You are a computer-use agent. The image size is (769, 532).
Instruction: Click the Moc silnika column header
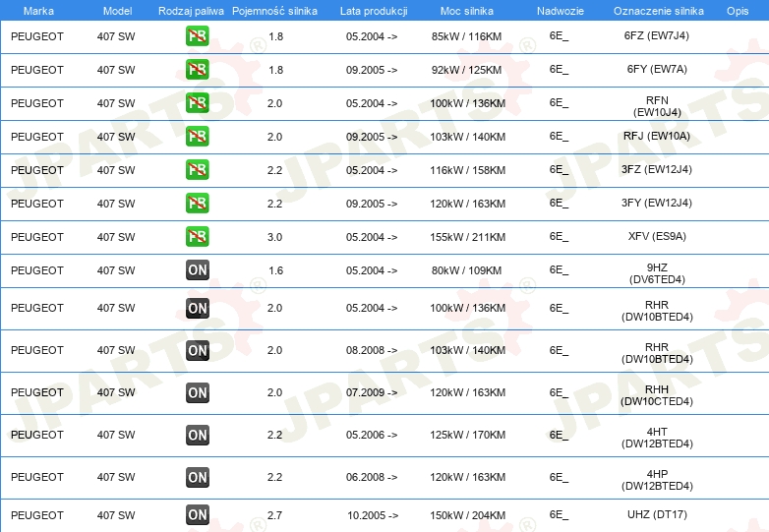[x=467, y=11]
